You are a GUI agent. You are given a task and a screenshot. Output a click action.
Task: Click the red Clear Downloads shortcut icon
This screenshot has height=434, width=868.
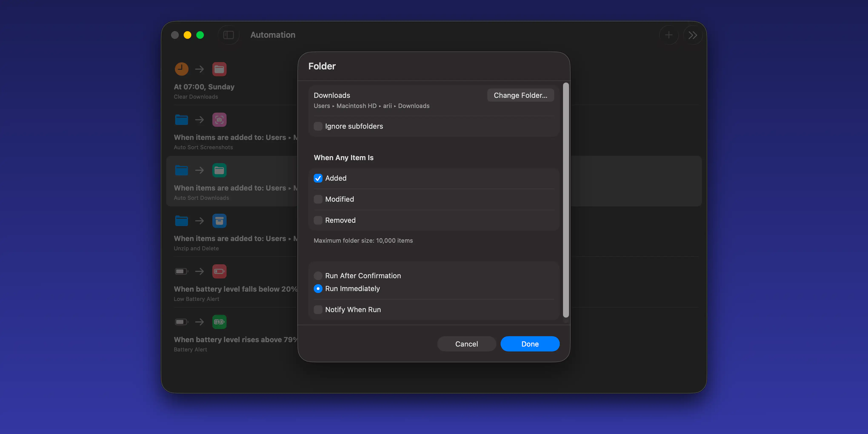219,69
